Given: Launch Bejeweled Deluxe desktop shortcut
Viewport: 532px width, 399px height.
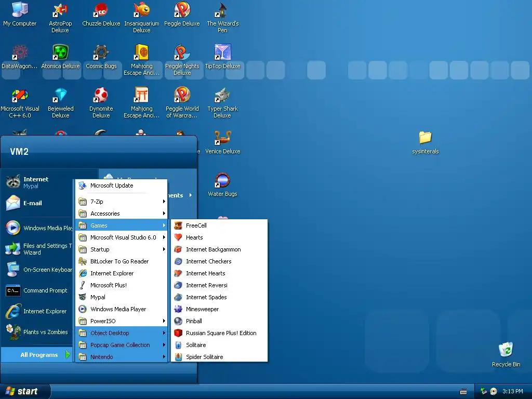Looking at the screenshot, I should coord(60,103).
